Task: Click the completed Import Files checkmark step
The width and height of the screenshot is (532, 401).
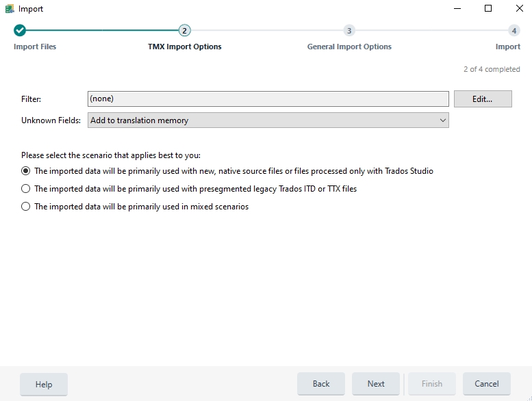Action: point(20,30)
